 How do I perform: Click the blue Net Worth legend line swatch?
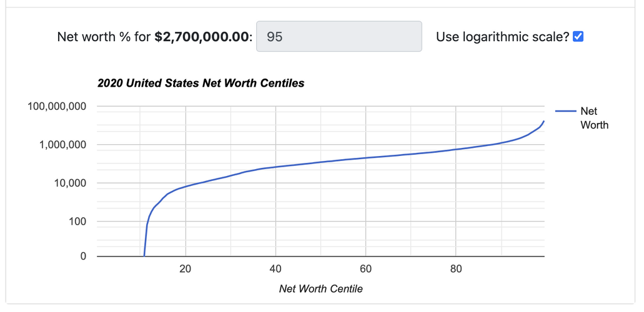565,111
